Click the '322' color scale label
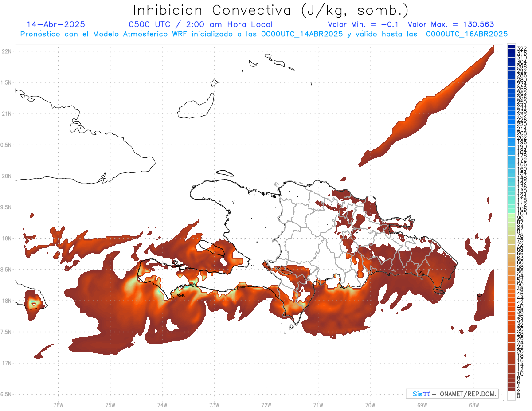This screenshot has height=411, width=532. tap(522, 48)
